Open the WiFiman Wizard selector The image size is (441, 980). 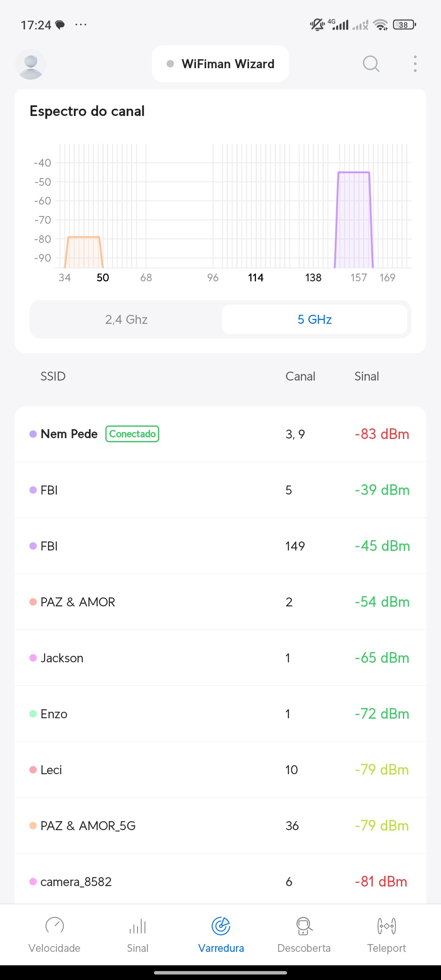point(220,64)
